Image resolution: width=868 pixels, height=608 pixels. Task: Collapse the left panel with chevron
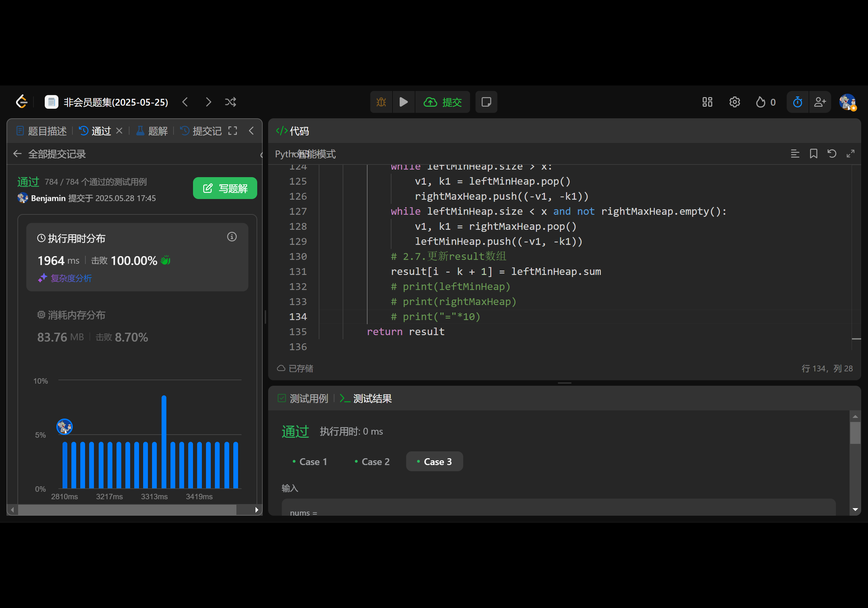(x=251, y=131)
